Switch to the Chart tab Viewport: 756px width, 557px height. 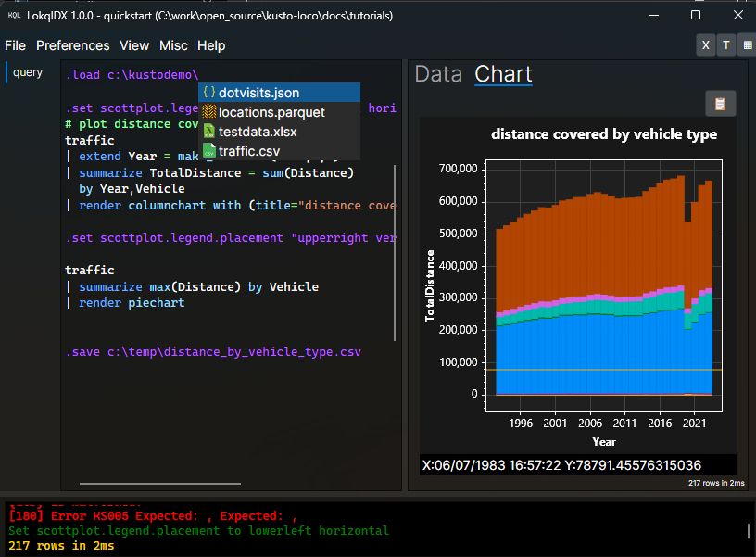(503, 74)
